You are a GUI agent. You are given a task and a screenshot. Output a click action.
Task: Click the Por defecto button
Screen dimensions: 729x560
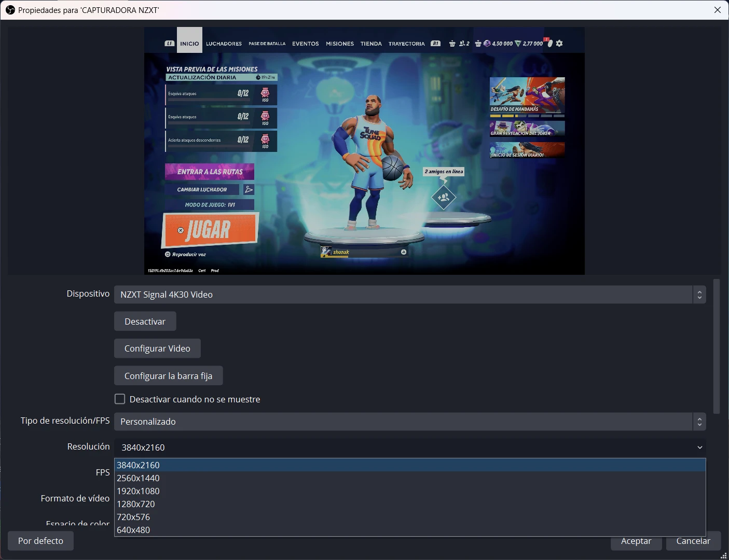pyautogui.click(x=40, y=541)
